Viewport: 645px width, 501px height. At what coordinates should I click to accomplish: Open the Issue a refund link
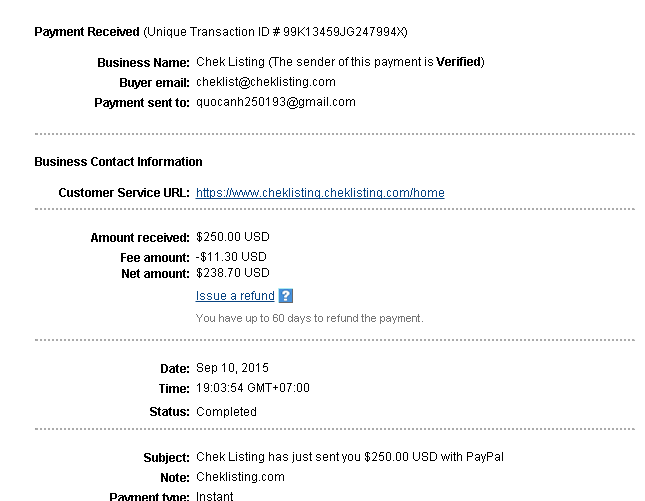click(x=235, y=296)
